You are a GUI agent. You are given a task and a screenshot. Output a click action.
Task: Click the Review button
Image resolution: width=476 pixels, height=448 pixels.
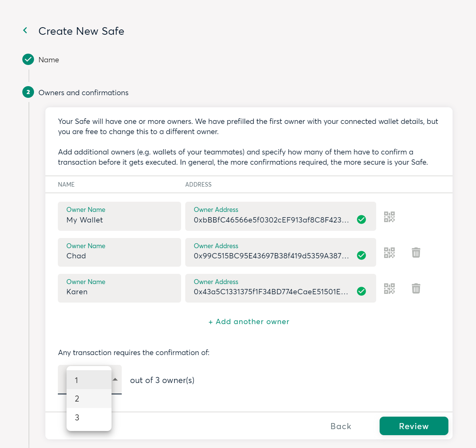[x=414, y=426]
